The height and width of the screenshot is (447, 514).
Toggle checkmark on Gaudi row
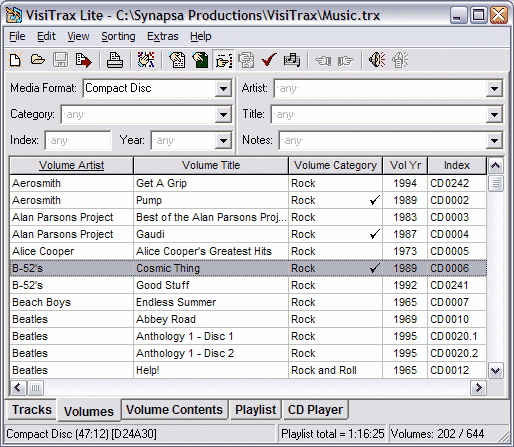point(375,234)
